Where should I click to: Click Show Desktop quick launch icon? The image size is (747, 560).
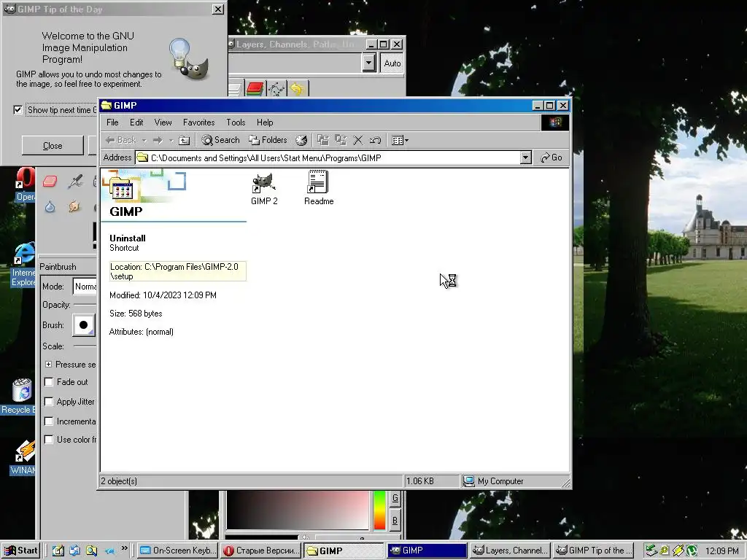click(x=58, y=551)
